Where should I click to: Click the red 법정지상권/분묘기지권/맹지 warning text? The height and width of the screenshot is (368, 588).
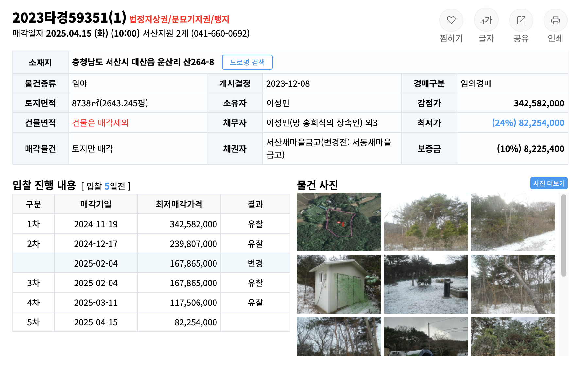click(x=179, y=19)
